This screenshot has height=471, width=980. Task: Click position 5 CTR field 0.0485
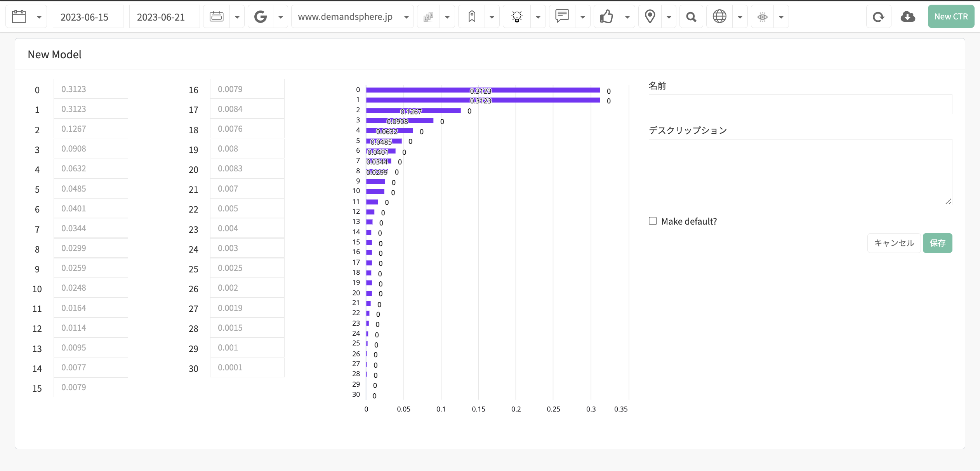pos(90,188)
